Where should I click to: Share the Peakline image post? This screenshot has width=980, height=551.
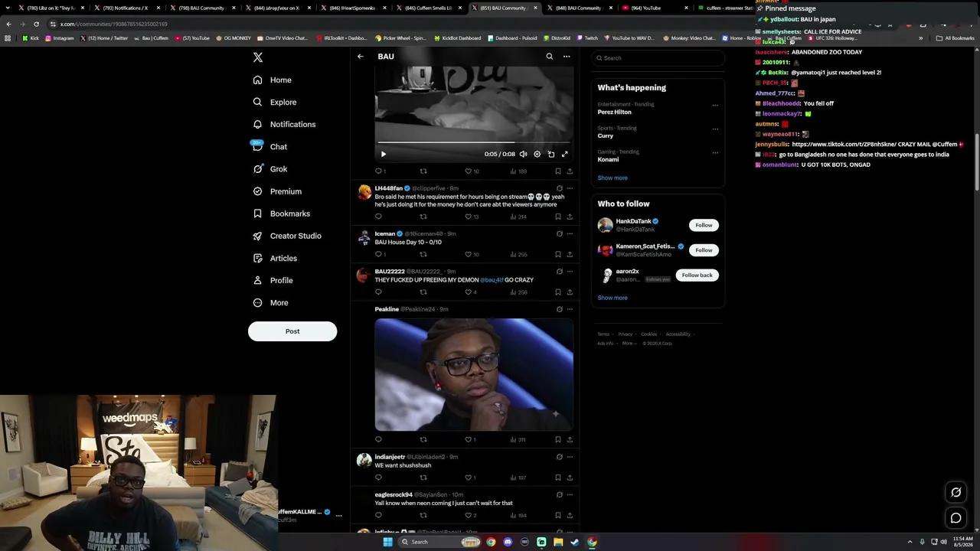click(570, 439)
